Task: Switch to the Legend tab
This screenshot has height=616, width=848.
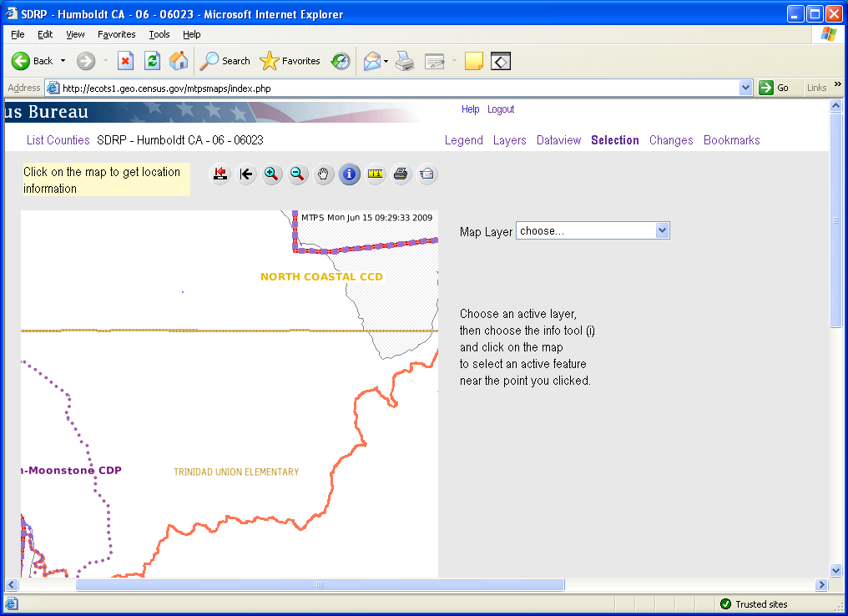Action: click(x=463, y=140)
